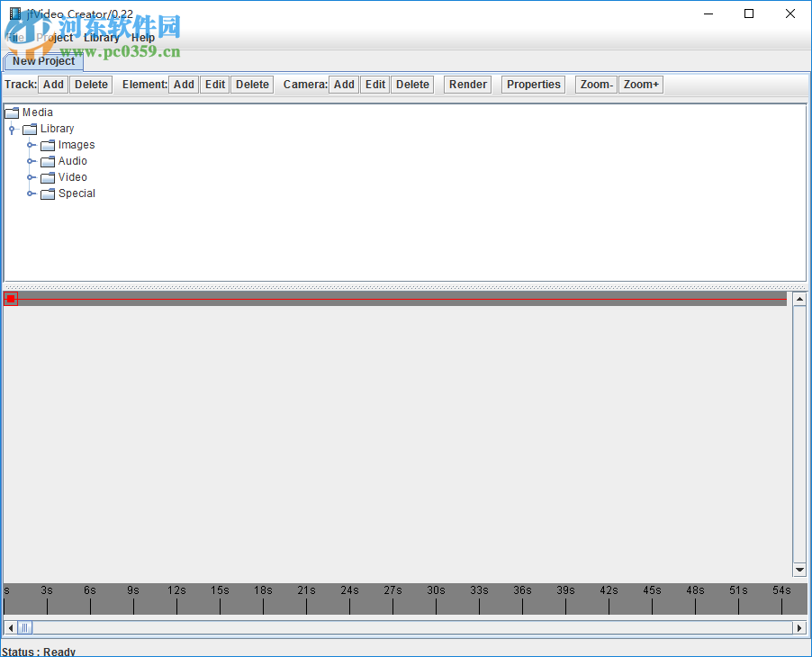Switch to the New Project tab
Viewport: 812px width, 657px height.
(43, 61)
